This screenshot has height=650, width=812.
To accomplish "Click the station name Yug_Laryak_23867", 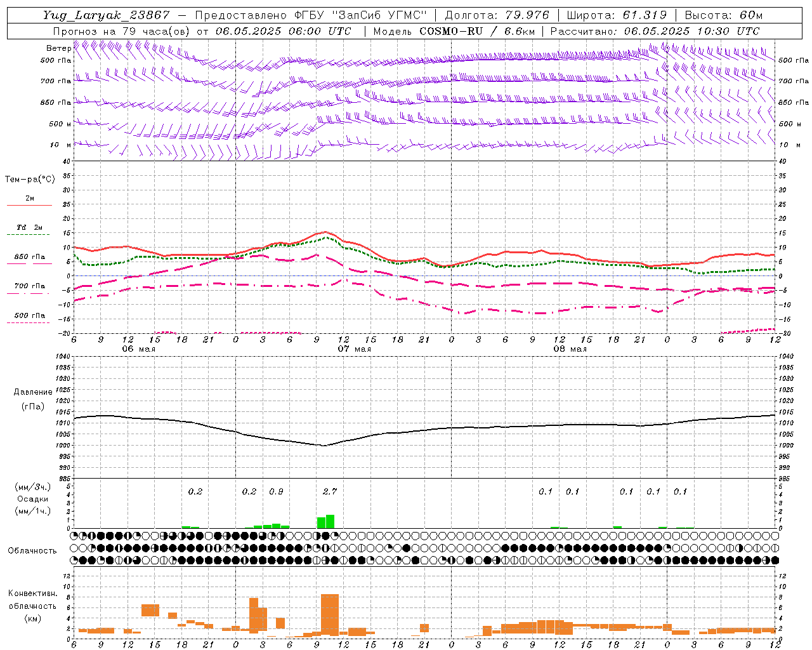I will pos(107,15).
